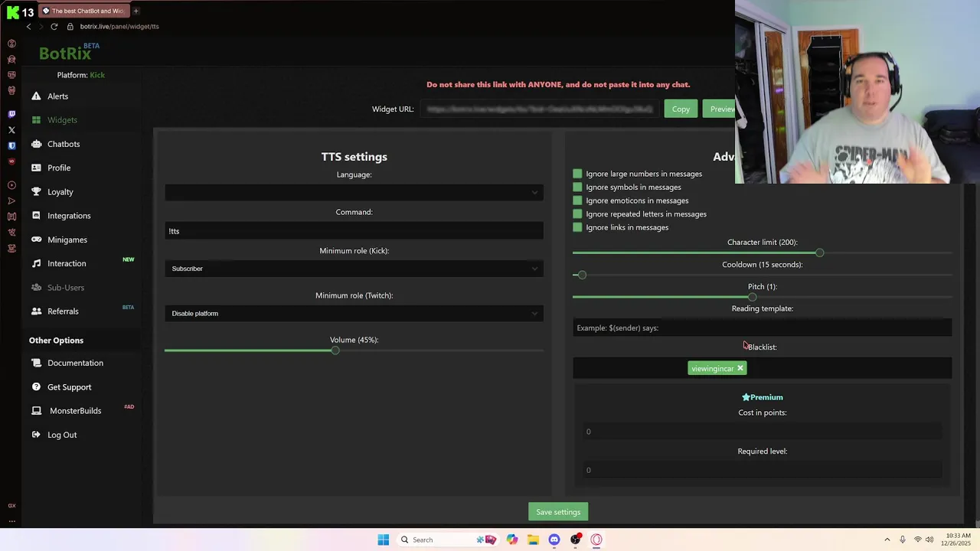Click the Cost in points field

pos(762,432)
